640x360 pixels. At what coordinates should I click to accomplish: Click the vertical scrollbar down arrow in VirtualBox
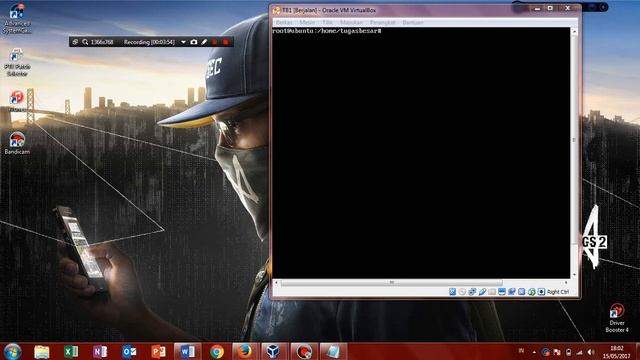[574, 275]
